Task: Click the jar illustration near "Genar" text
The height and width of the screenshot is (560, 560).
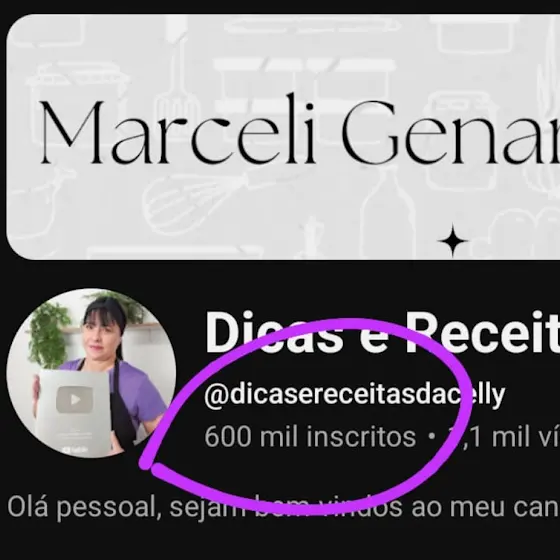Action: click(462, 139)
